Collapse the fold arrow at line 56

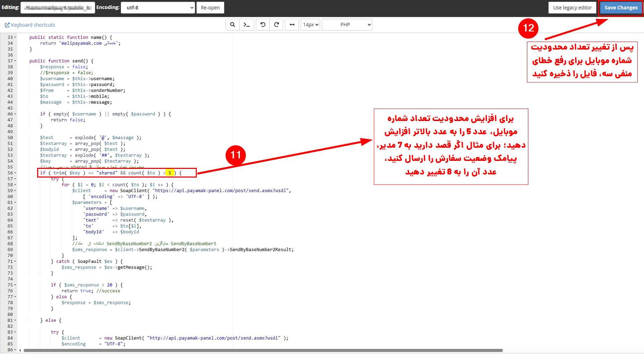pos(15,173)
